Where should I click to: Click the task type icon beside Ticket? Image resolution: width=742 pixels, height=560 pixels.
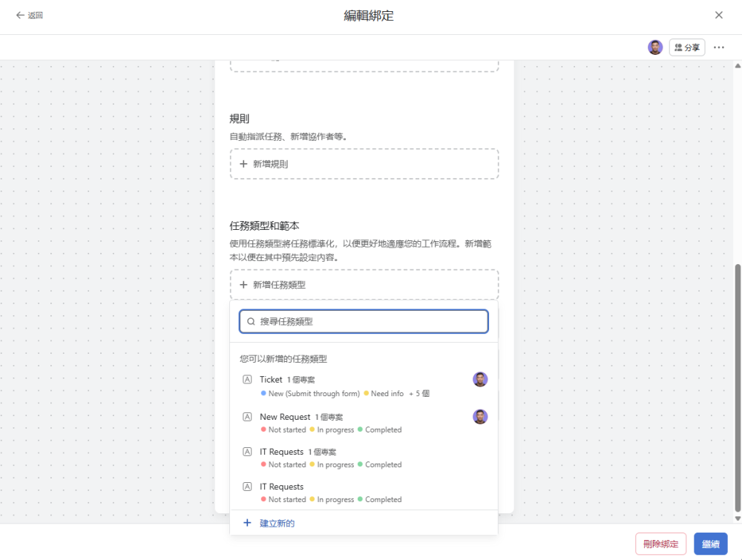247,380
